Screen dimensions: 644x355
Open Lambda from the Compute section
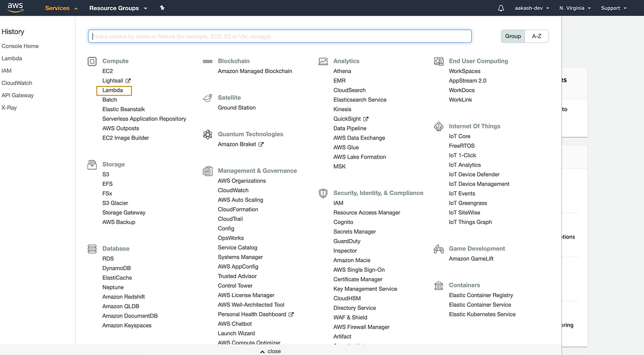click(x=113, y=90)
